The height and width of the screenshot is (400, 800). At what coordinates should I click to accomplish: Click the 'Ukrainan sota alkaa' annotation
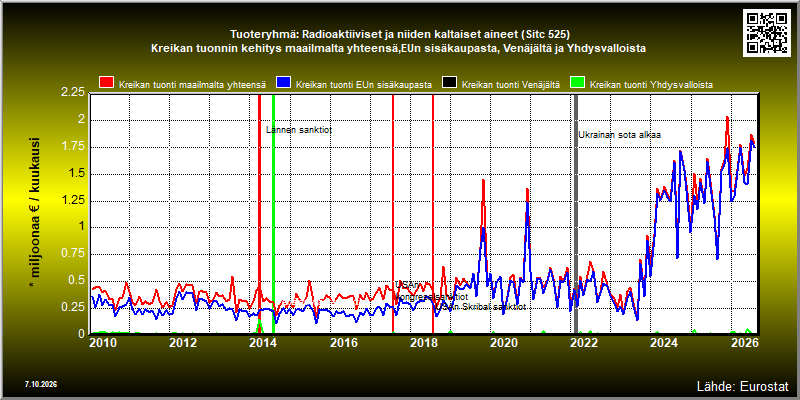pyautogui.click(x=619, y=135)
